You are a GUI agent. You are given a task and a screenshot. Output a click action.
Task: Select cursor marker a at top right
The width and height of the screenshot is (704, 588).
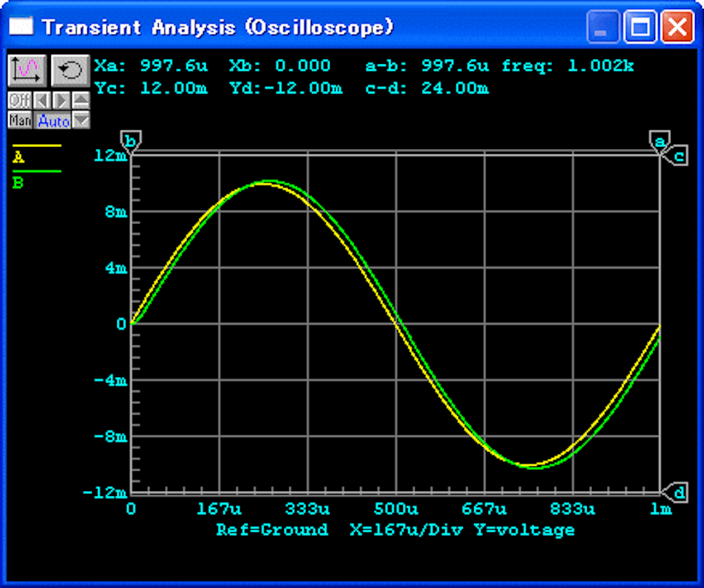coord(659,142)
